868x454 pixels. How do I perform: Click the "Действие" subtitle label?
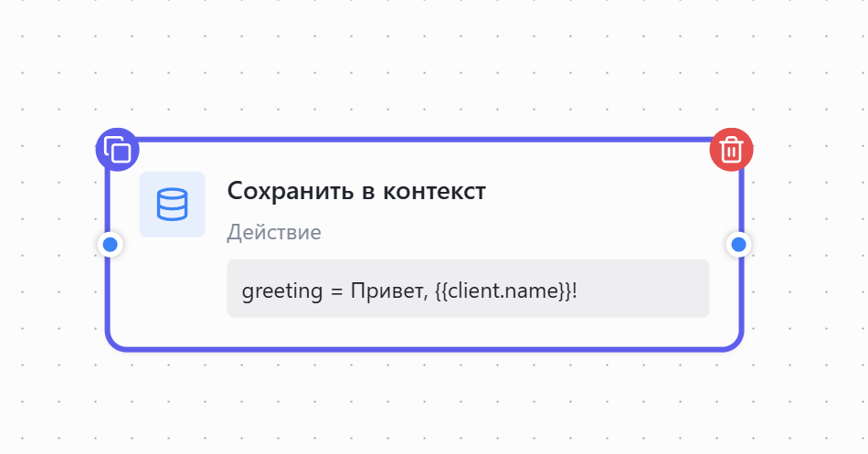pyautogui.click(x=274, y=232)
